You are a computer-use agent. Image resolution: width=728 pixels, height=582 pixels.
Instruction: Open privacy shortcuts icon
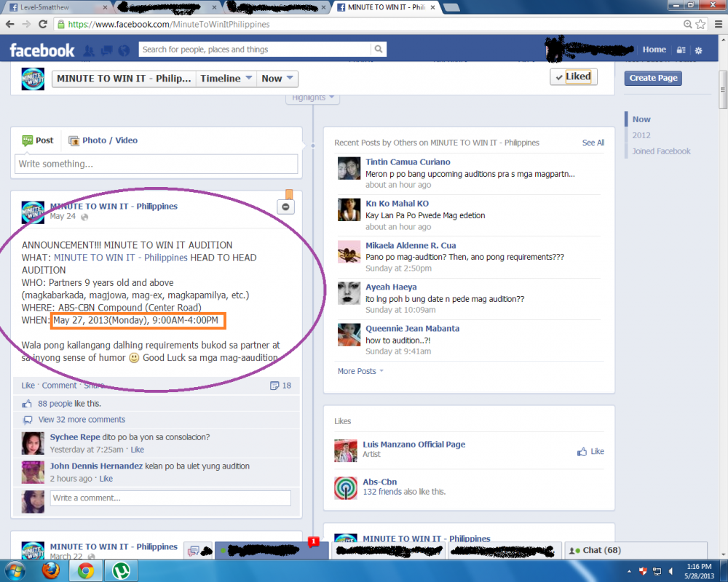pos(681,50)
